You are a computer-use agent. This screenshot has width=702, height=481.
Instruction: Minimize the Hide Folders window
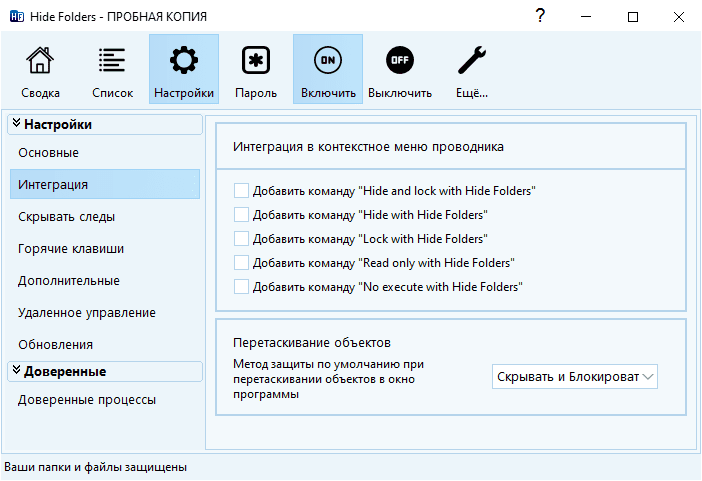[586, 17]
